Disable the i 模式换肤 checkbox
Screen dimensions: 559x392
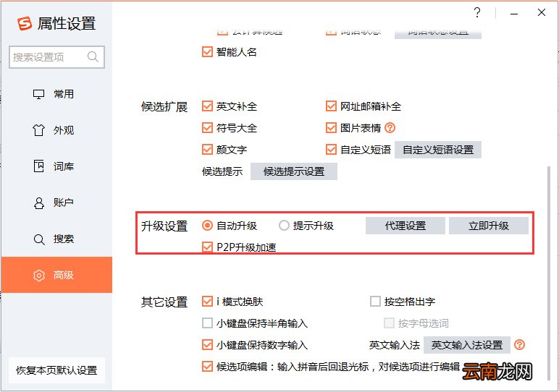[x=207, y=302]
